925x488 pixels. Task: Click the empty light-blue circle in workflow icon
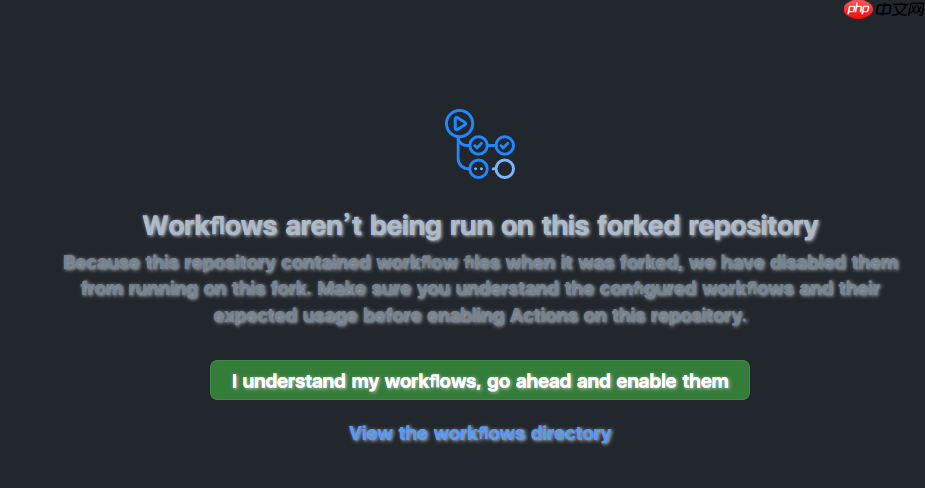tap(504, 169)
